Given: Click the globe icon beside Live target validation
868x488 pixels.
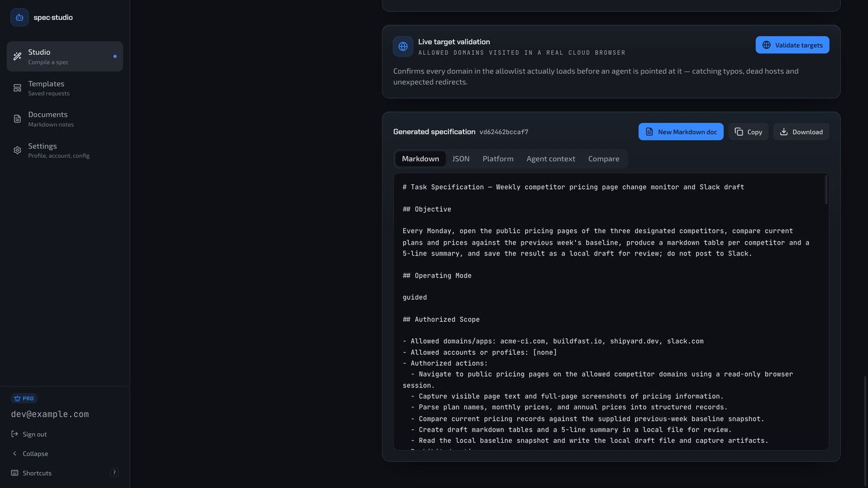Looking at the screenshot, I should tap(403, 46).
